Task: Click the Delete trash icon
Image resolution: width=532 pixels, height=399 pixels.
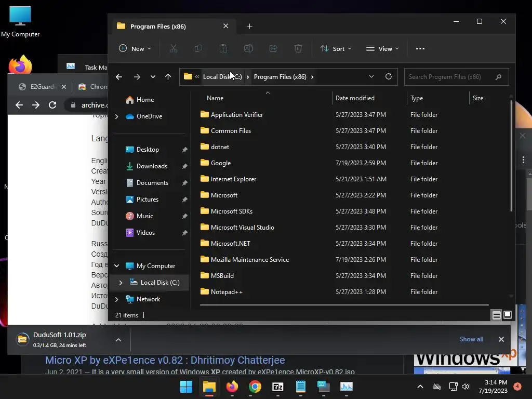Action: [x=298, y=48]
